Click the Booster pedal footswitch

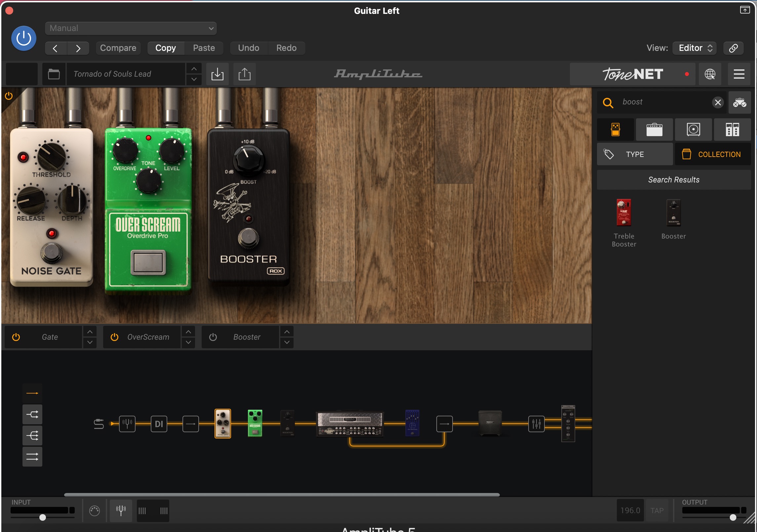(249, 238)
